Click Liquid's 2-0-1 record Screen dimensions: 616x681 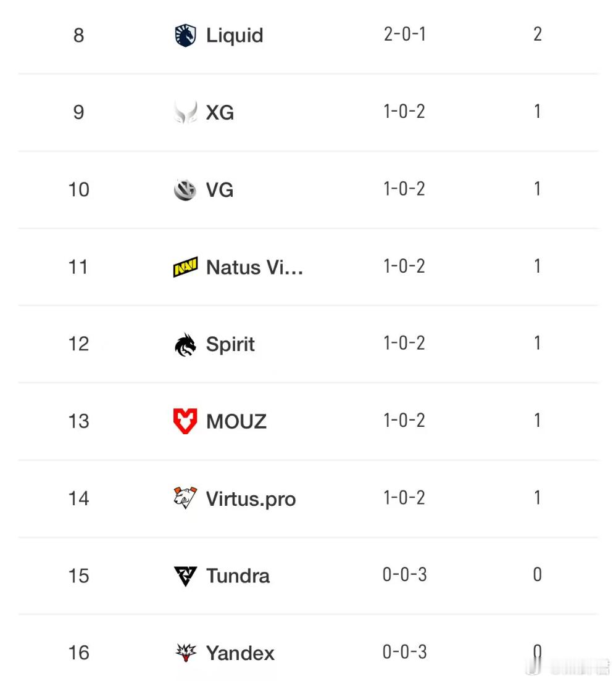click(404, 35)
